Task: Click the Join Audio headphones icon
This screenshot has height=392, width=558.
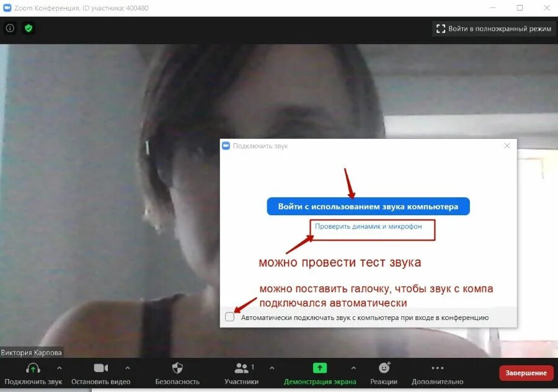Action: (33, 368)
